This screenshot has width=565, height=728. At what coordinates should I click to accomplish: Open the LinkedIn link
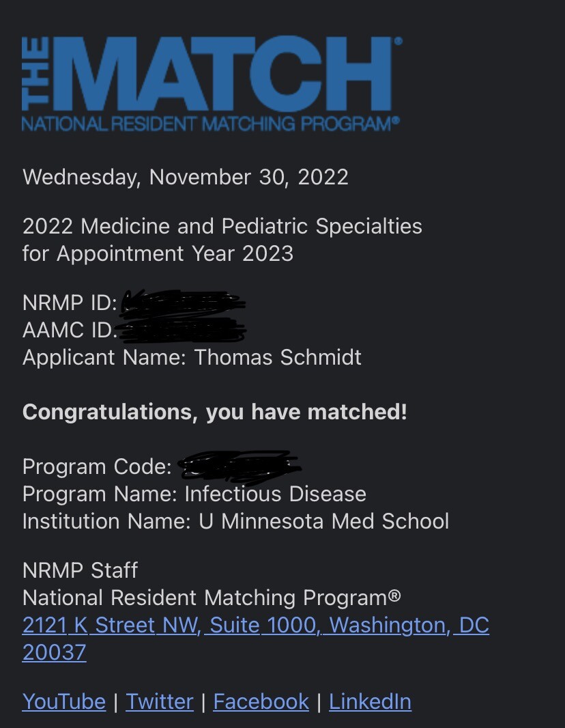coord(370,701)
